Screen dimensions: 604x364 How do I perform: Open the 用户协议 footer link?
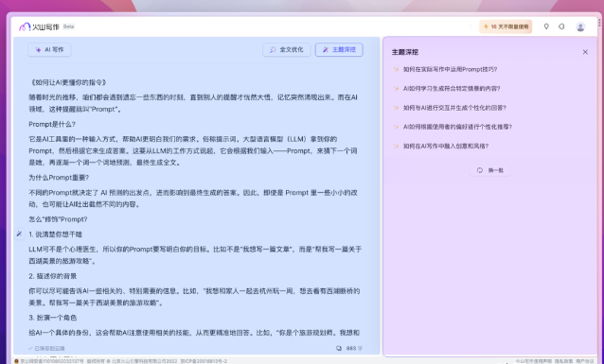click(585, 361)
